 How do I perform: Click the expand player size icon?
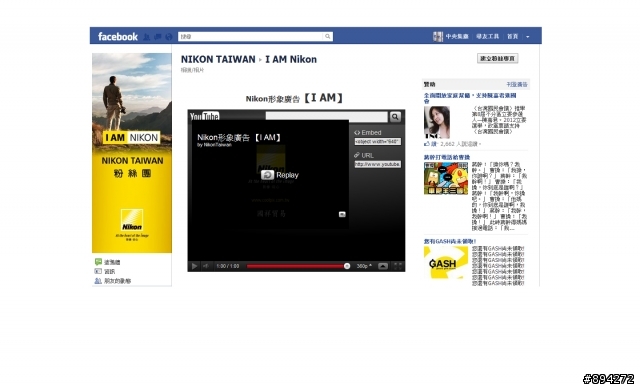[x=383, y=266]
